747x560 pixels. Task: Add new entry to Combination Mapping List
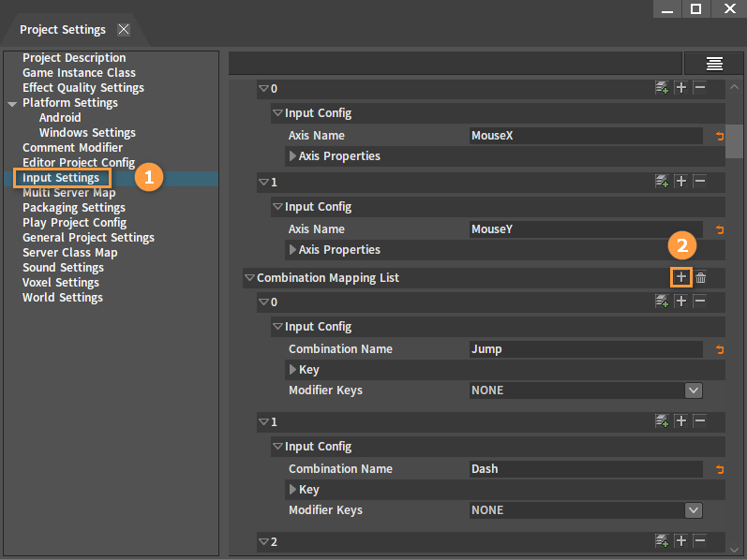(x=681, y=277)
